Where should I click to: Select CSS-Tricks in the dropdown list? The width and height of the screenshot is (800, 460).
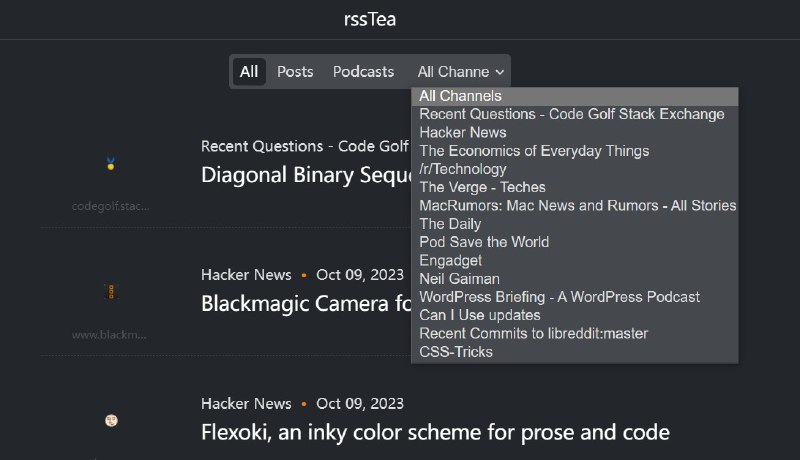click(456, 352)
